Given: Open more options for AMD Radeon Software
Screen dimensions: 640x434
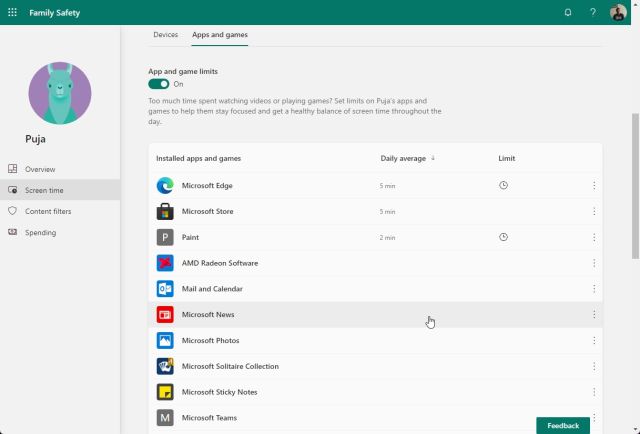Looking at the screenshot, I should click(594, 263).
